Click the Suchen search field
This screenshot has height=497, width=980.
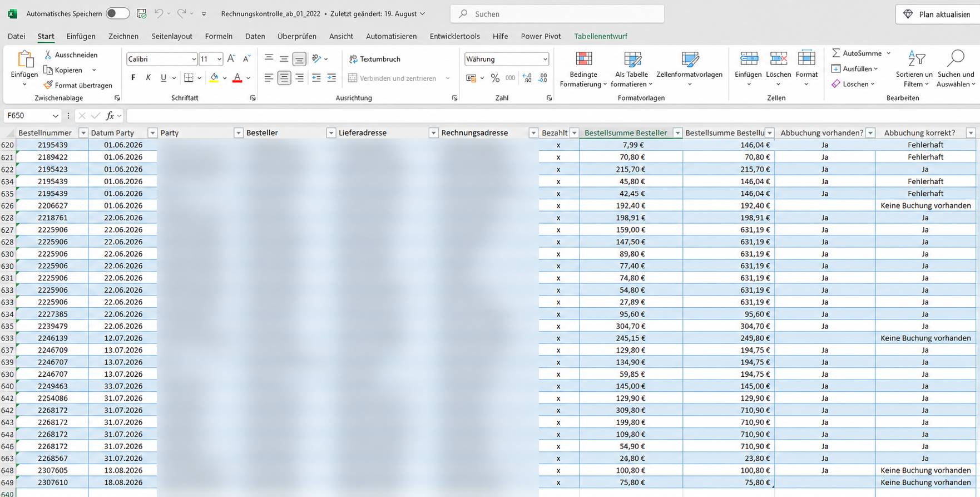tap(557, 14)
